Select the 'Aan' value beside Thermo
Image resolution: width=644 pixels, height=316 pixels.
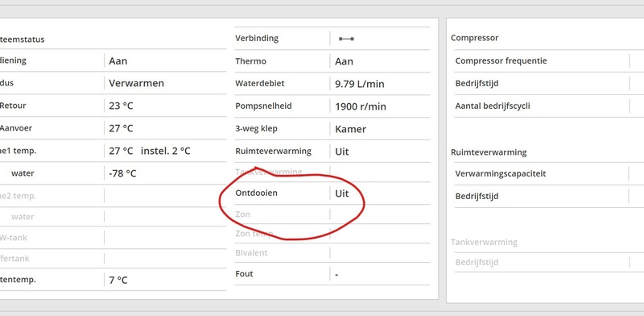click(344, 61)
